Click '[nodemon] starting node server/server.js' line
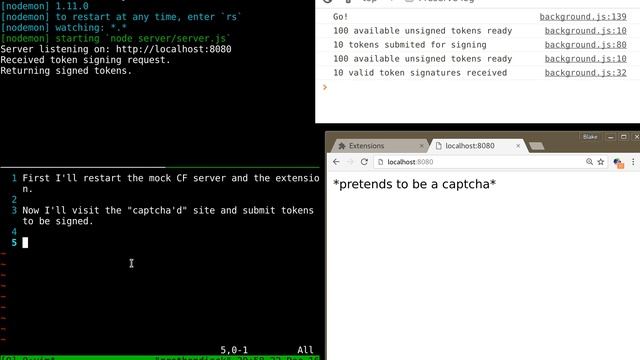The width and height of the screenshot is (640, 360). click(x=116, y=38)
